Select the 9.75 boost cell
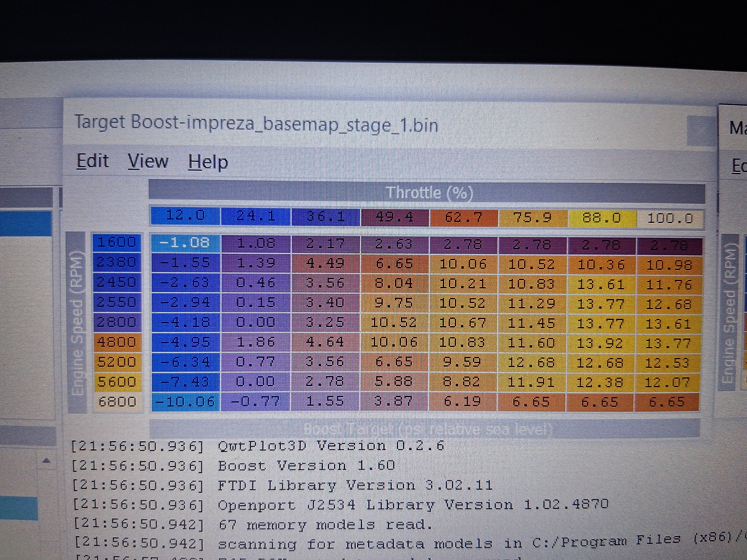This screenshot has width=747, height=560. [x=394, y=303]
